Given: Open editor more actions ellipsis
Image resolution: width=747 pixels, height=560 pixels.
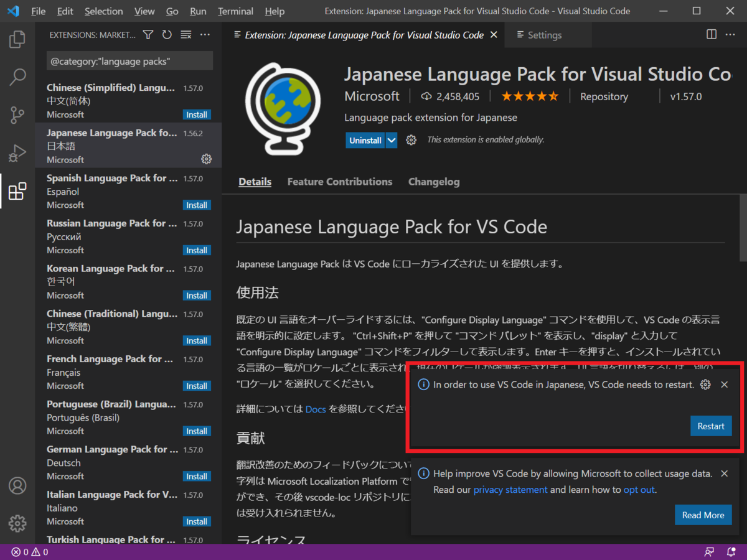Looking at the screenshot, I should point(730,35).
